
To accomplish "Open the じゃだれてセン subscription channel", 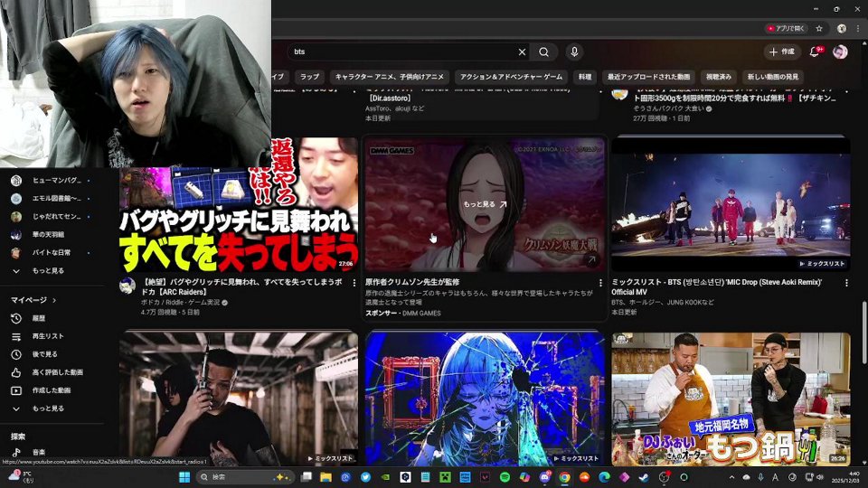I will tap(51, 216).
